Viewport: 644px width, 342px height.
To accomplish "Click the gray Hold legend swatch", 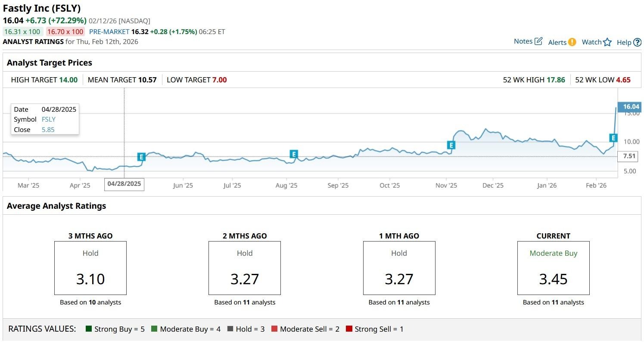I will [230, 329].
